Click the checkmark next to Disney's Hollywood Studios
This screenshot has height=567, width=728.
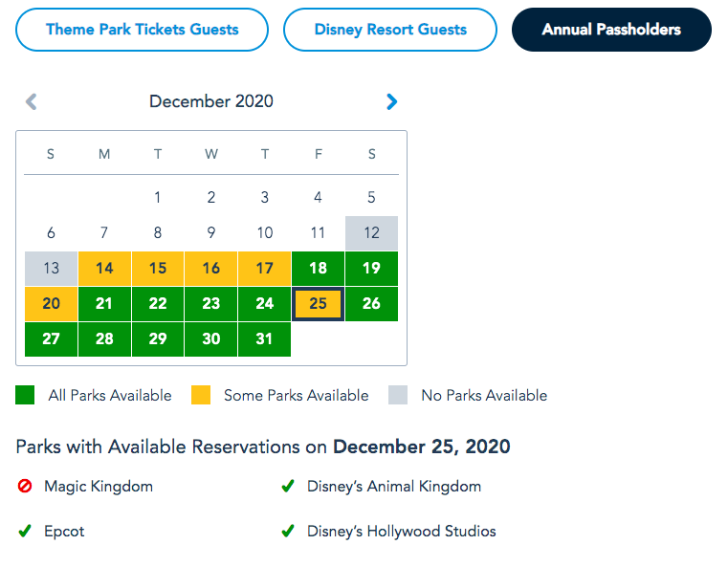pos(288,531)
